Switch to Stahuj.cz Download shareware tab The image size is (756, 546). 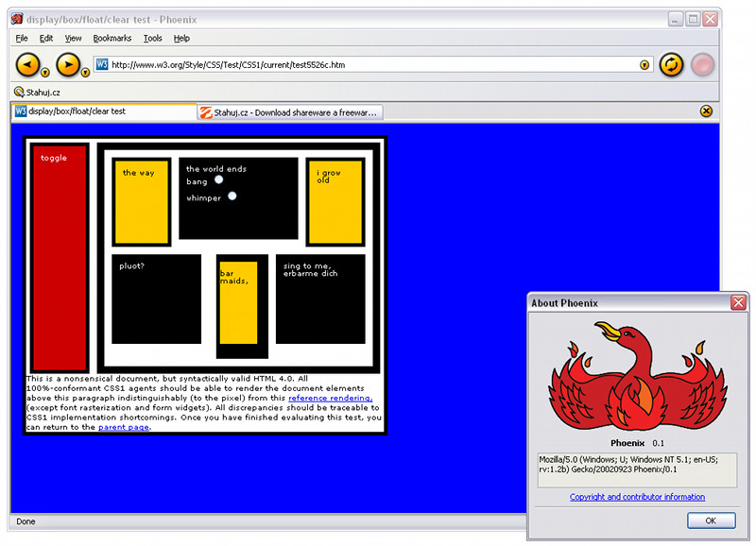coord(290,112)
